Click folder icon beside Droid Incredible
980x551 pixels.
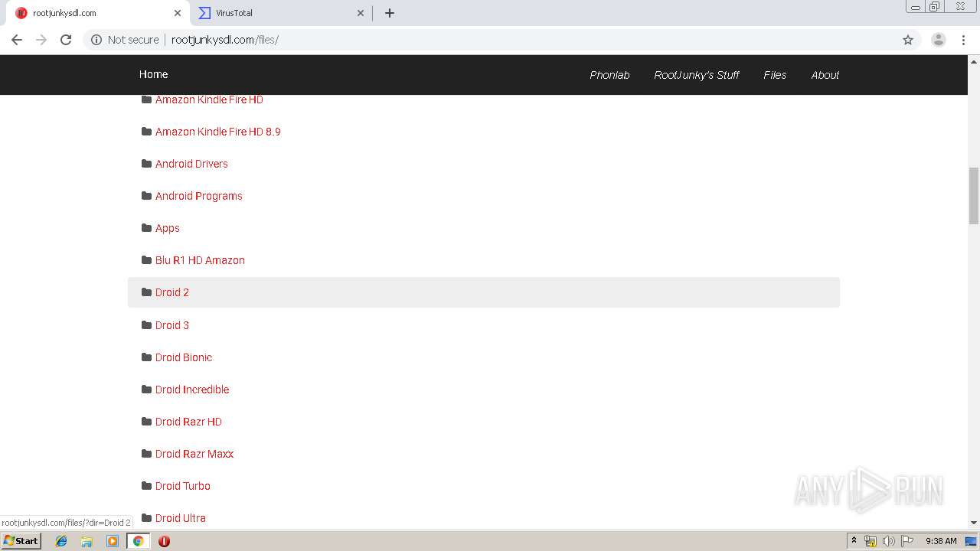(x=146, y=389)
